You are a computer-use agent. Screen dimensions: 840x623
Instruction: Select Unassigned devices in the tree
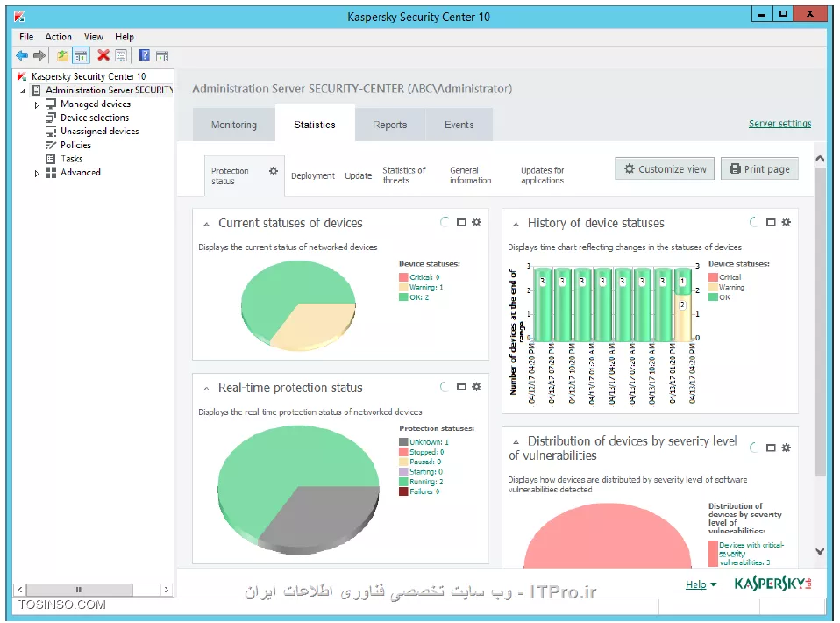(x=100, y=132)
